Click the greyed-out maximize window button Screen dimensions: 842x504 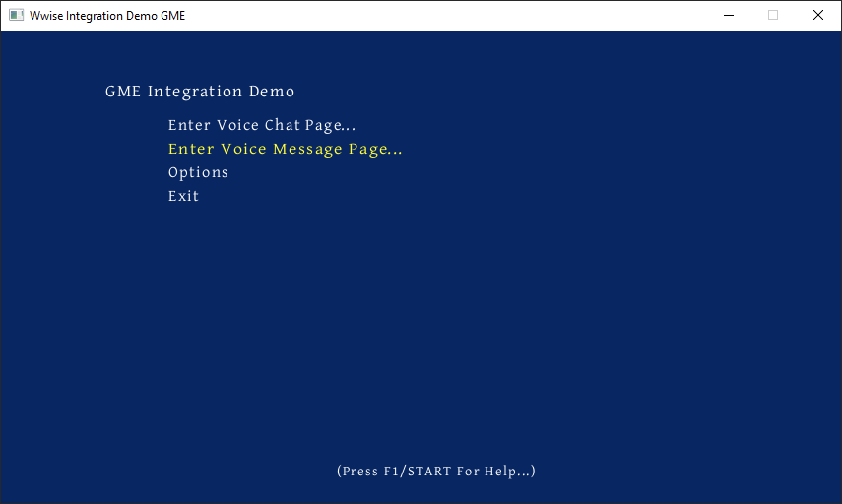click(x=773, y=15)
